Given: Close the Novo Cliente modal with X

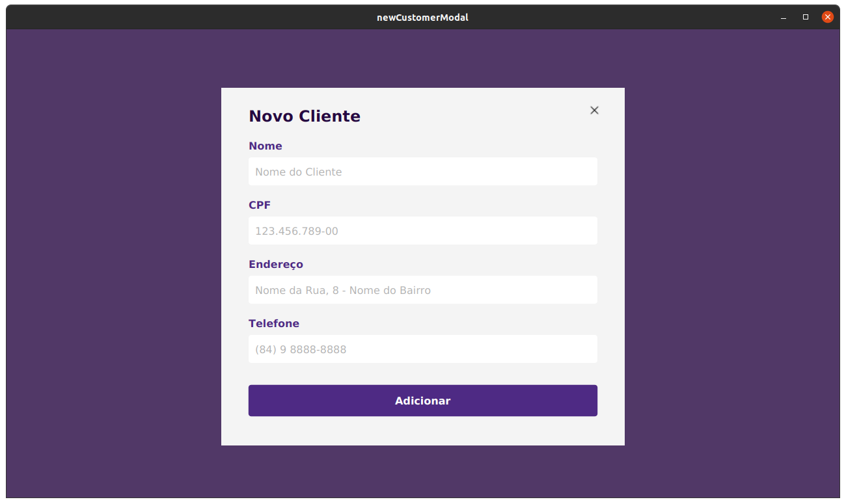Looking at the screenshot, I should [x=594, y=111].
